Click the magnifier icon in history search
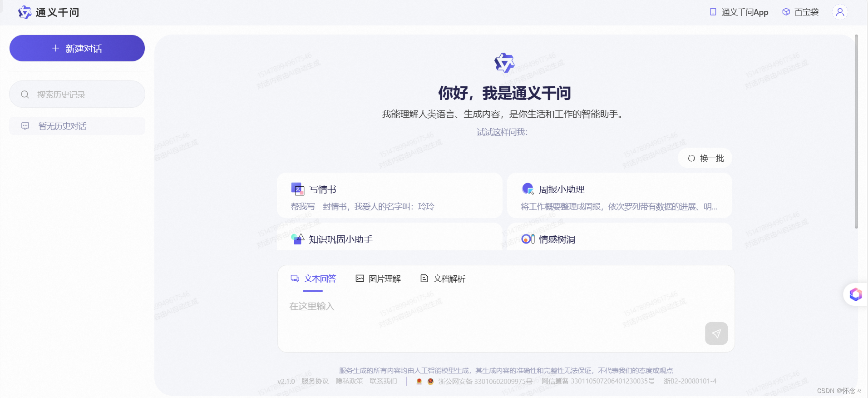The width and height of the screenshot is (868, 398). pyautogui.click(x=25, y=95)
